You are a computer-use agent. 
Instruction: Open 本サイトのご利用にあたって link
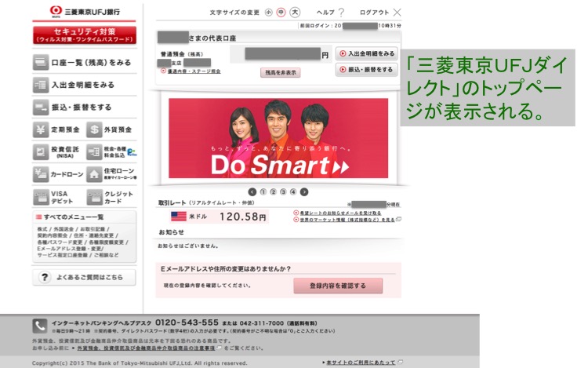[361, 363]
